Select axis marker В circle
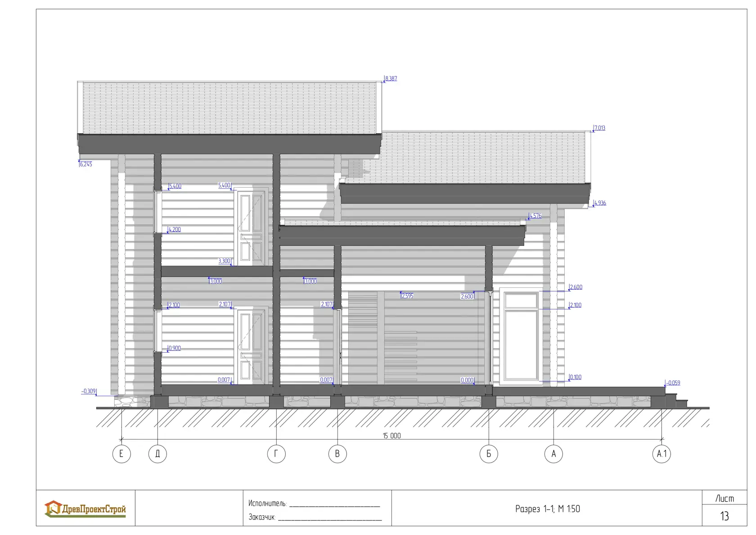Viewport: 756px width, 535px height. coord(337,453)
